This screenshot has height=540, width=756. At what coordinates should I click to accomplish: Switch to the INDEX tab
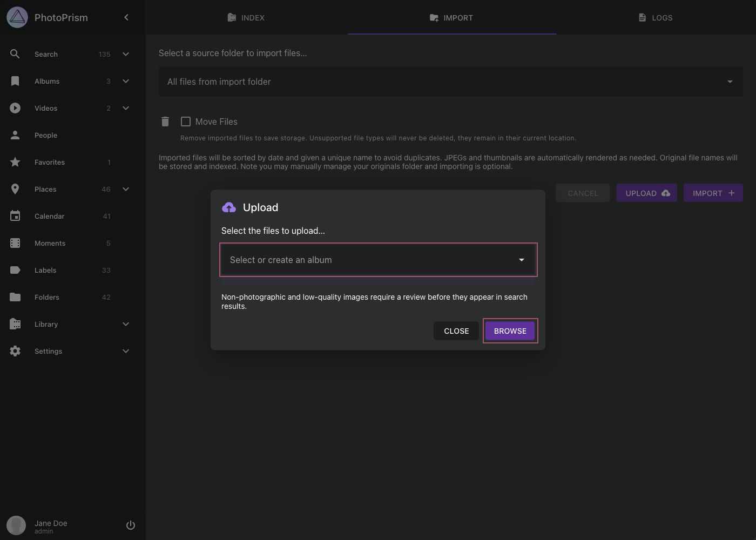pyautogui.click(x=246, y=17)
